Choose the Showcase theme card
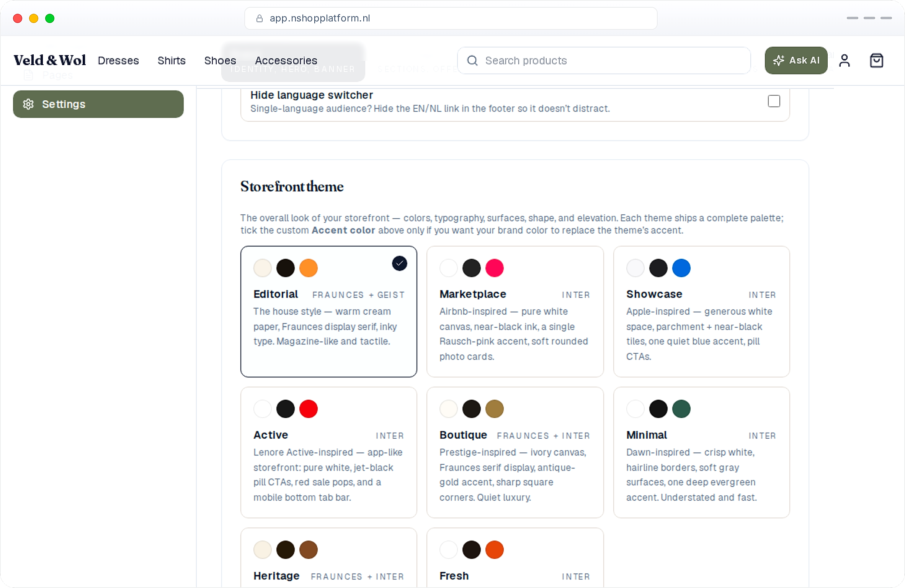This screenshot has height=588, width=905. point(701,312)
